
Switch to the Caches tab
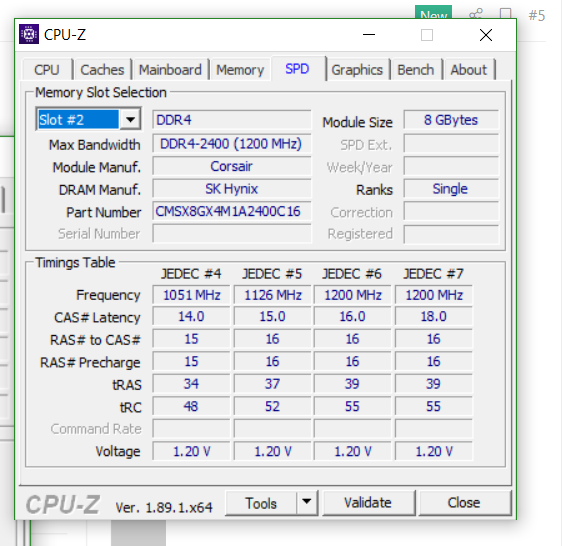(102, 70)
